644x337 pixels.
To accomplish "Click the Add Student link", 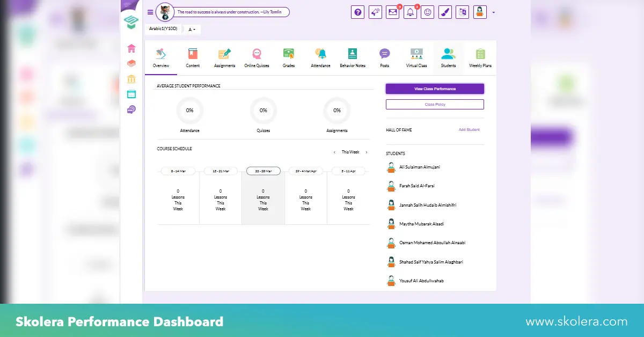I will click(x=469, y=130).
